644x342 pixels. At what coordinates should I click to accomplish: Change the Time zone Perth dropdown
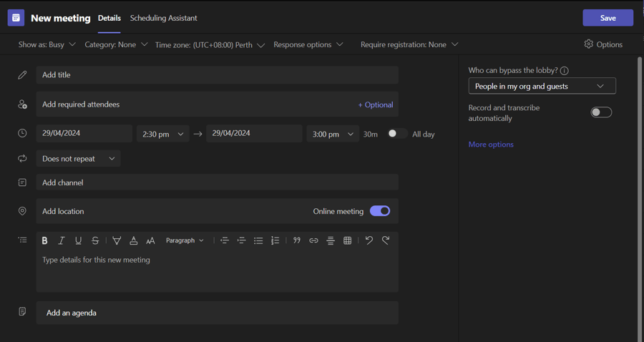click(210, 45)
